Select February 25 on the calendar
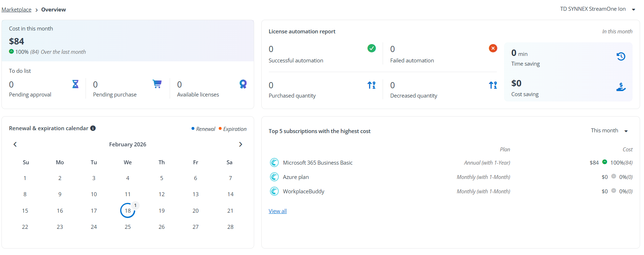The height and width of the screenshot is (255, 644). click(128, 227)
